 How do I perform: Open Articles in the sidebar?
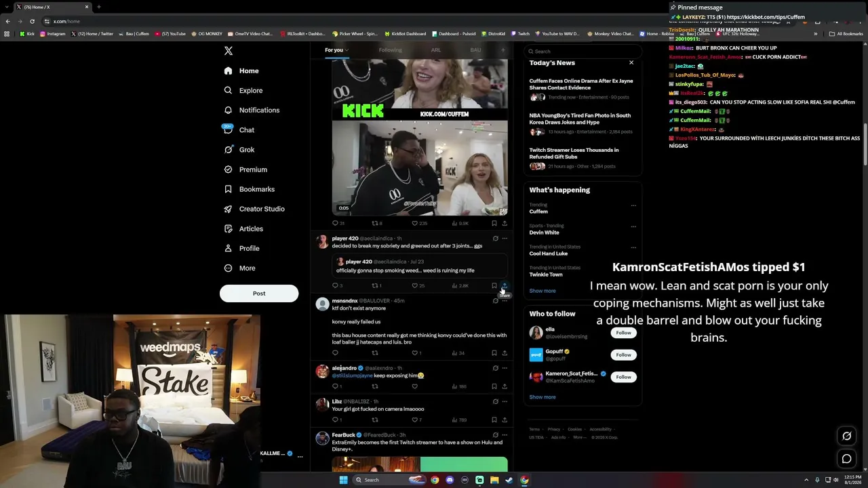coord(243,228)
